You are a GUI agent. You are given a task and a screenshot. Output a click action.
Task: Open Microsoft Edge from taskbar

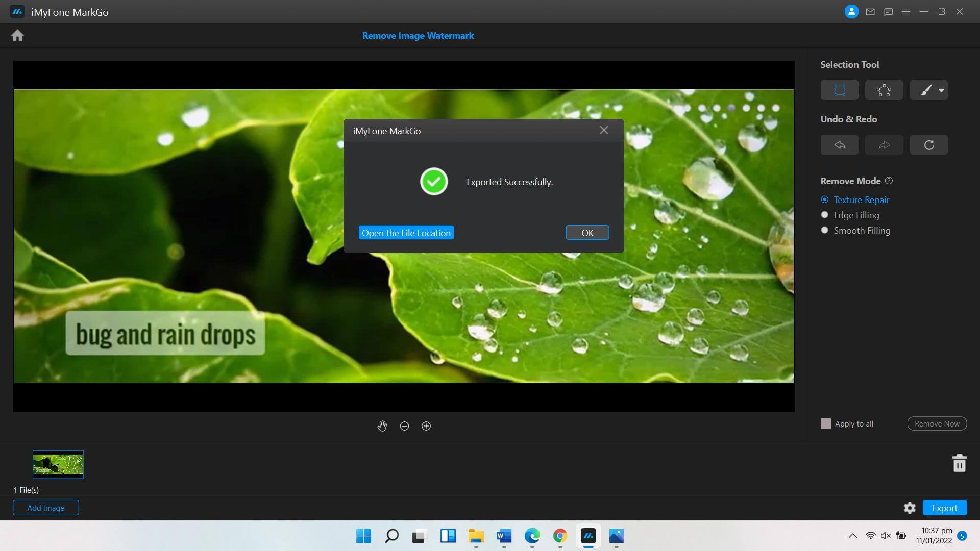pyautogui.click(x=532, y=536)
